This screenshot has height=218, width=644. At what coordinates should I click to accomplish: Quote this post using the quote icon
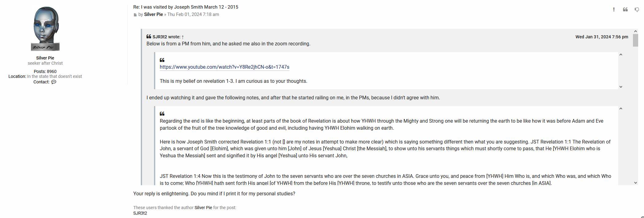625,10
